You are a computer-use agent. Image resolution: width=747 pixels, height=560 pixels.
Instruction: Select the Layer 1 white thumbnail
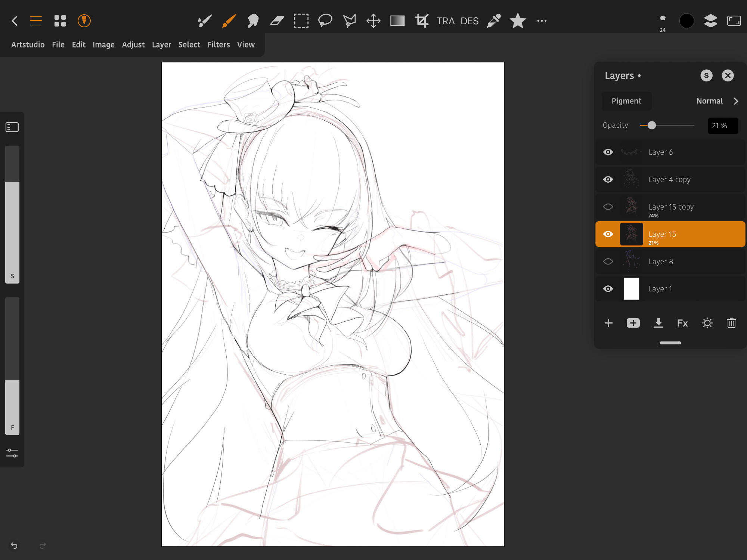pyautogui.click(x=631, y=289)
